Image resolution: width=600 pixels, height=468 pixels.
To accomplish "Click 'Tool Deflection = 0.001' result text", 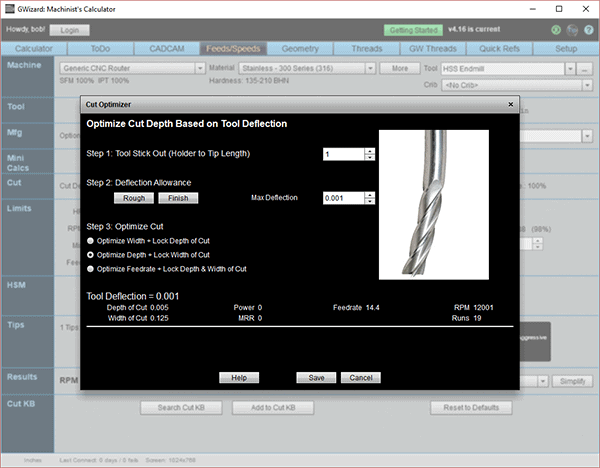I will pos(132,296).
